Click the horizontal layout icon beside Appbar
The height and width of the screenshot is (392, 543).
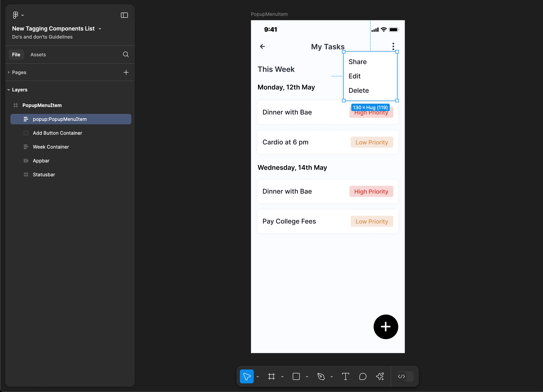click(x=26, y=161)
